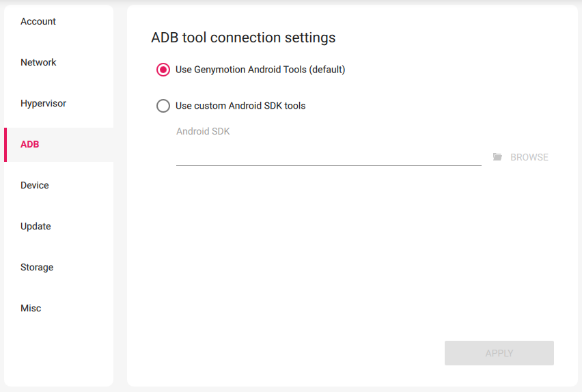This screenshot has width=582, height=392.
Task: Click the folder icon beside BROWSE
Action: 497,157
